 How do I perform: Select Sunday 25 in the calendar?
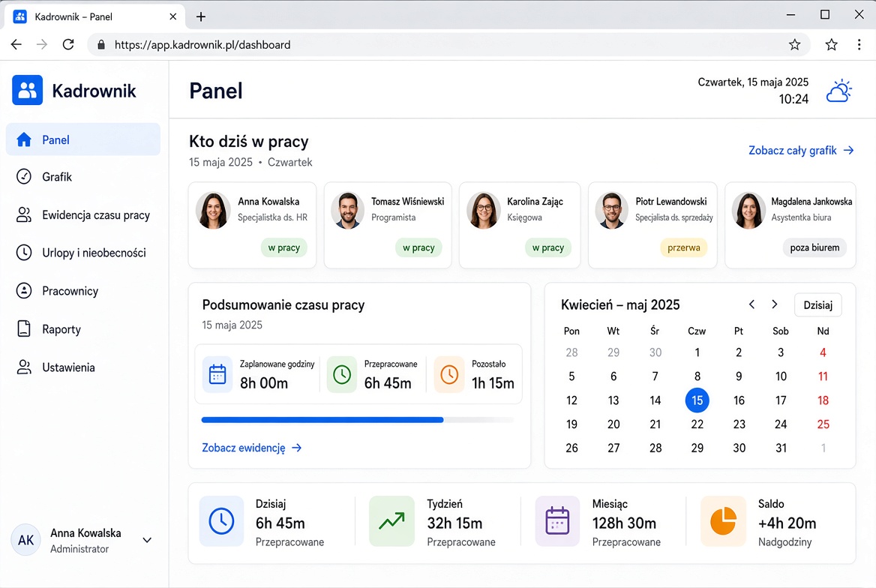coord(823,424)
